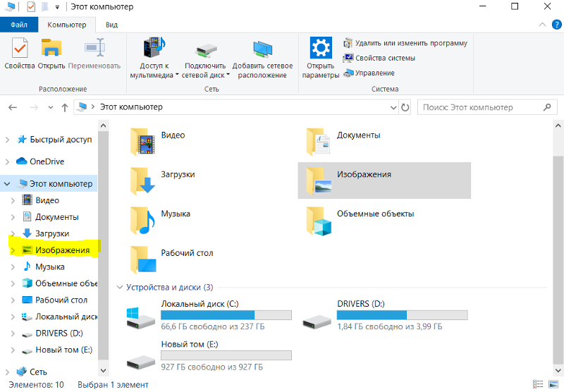Select Видео in the navigation tree
This screenshot has width=564, height=392.
coord(47,200)
